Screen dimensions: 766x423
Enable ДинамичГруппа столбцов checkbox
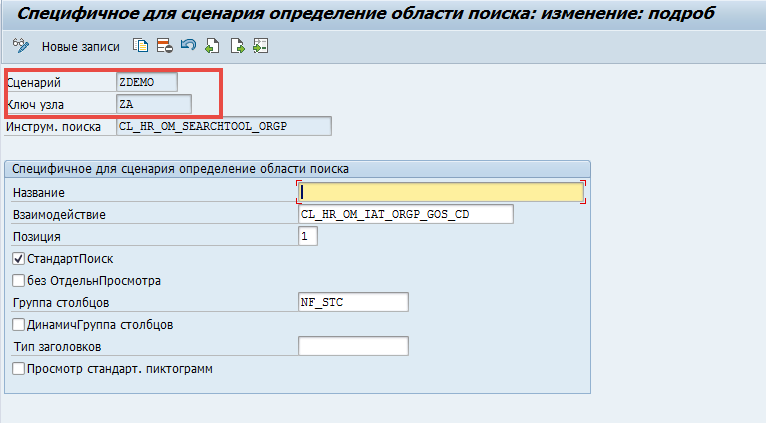pos(19,325)
